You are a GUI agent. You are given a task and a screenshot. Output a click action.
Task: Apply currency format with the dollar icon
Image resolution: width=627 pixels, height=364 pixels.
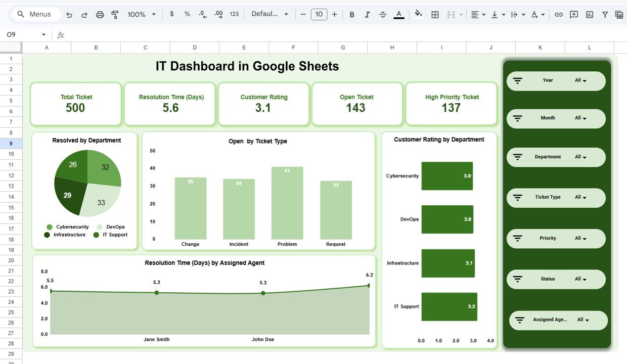coord(171,14)
